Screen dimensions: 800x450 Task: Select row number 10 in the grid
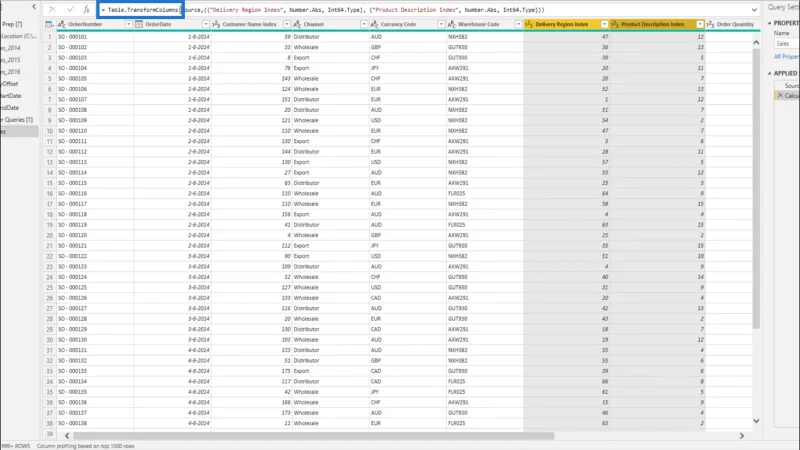[49, 131]
